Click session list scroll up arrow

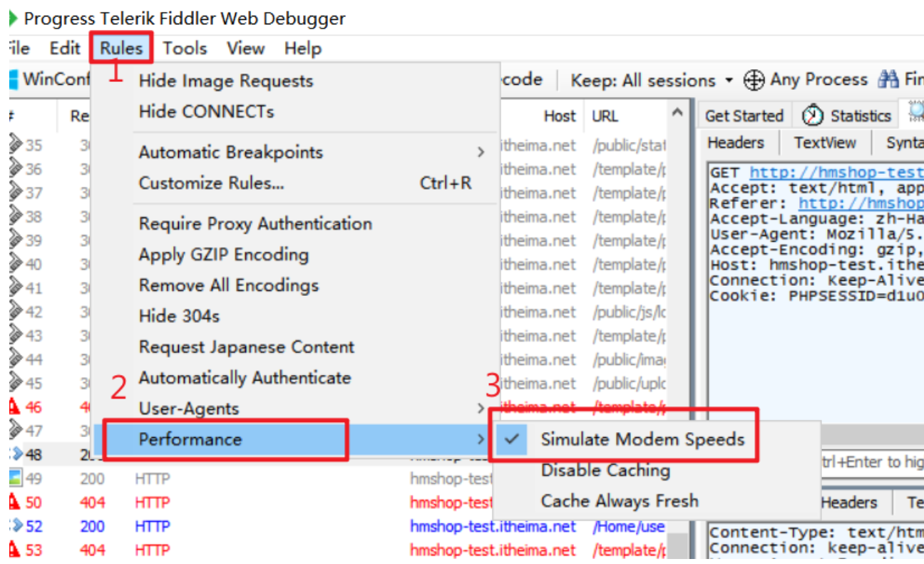tap(678, 113)
